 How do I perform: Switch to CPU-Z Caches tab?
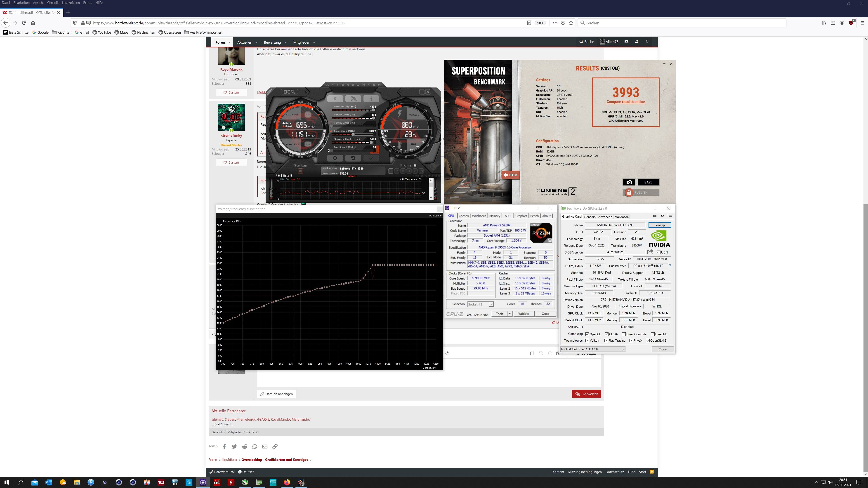463,216
